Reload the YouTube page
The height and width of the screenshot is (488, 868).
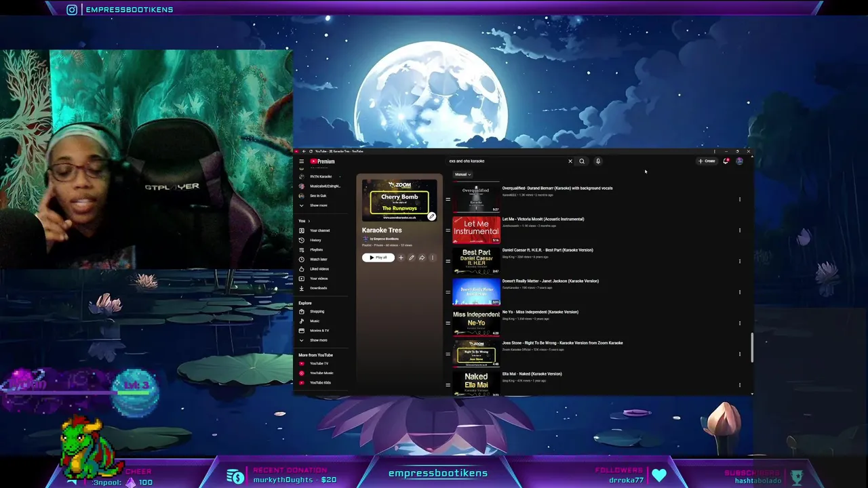(x=311, y=152)
